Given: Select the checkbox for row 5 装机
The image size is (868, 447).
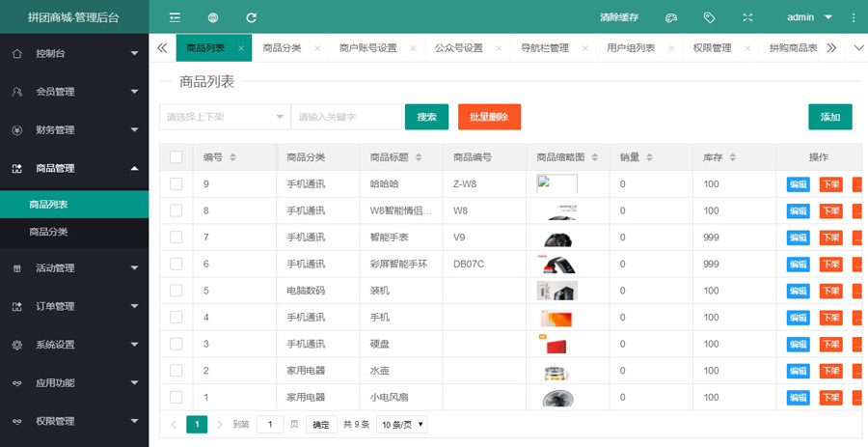Looking at the screenshot, I should tap(176, 291).
